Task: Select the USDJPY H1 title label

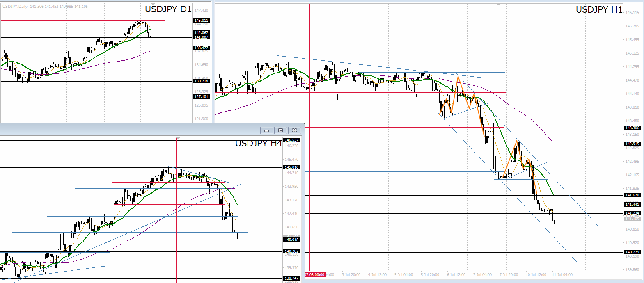Action: pos(599,10)
